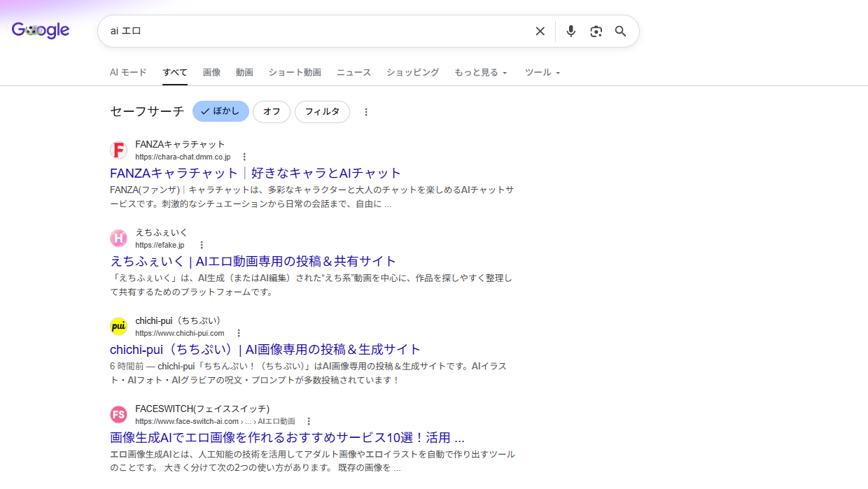Switch to the AI モード tab
The image size is (868, 489).
[x=128, y=72]
